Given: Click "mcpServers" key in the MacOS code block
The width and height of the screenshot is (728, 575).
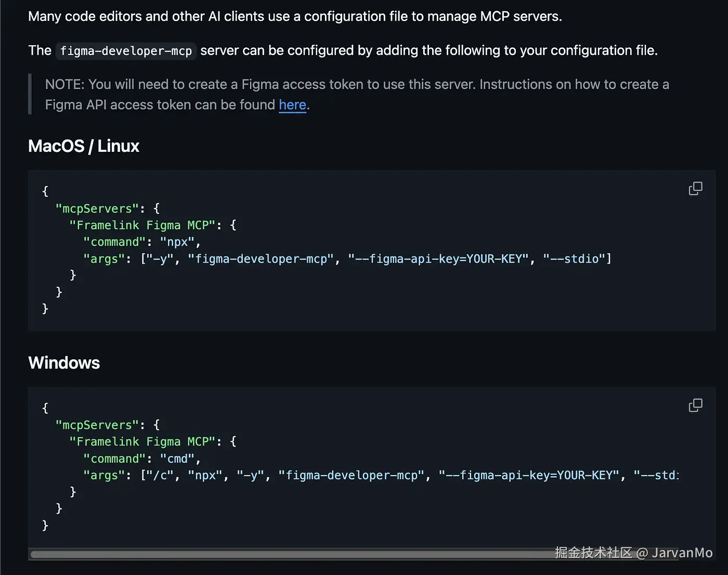Looking at the screenshot, I should [97, 208].
